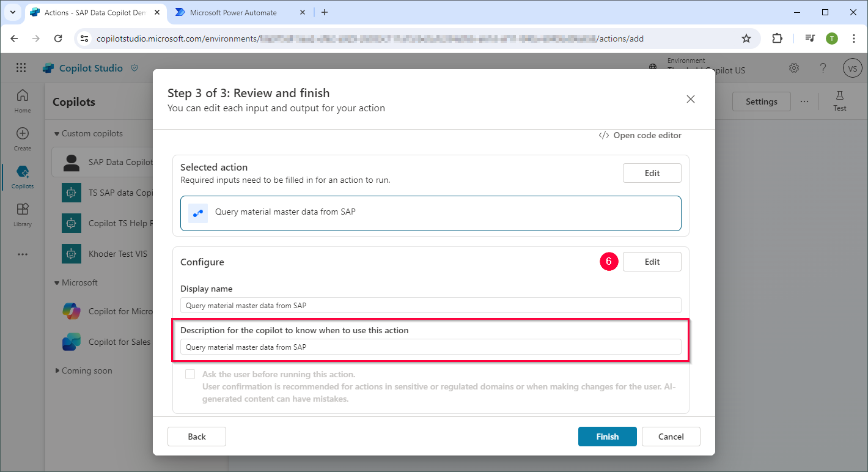Click the SAP Data Copilot person icon
Image resolution: width=868 pixels, height=472 pixels.
point(72,162)
